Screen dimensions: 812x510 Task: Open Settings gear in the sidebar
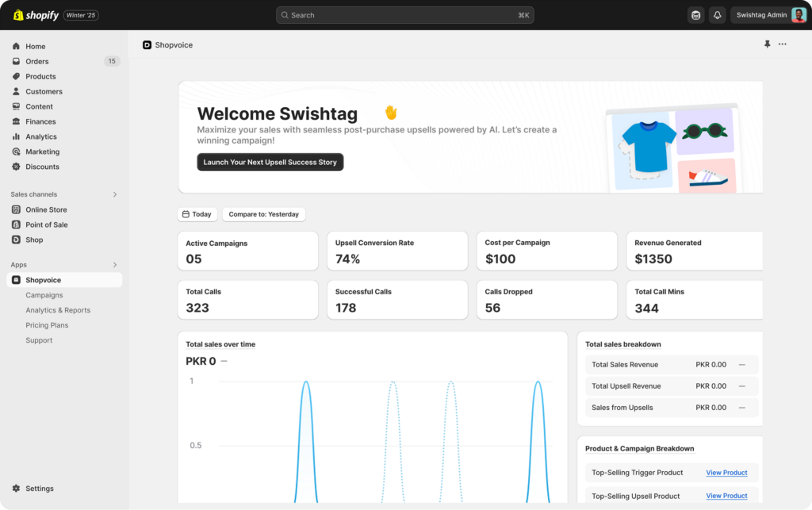17,489
